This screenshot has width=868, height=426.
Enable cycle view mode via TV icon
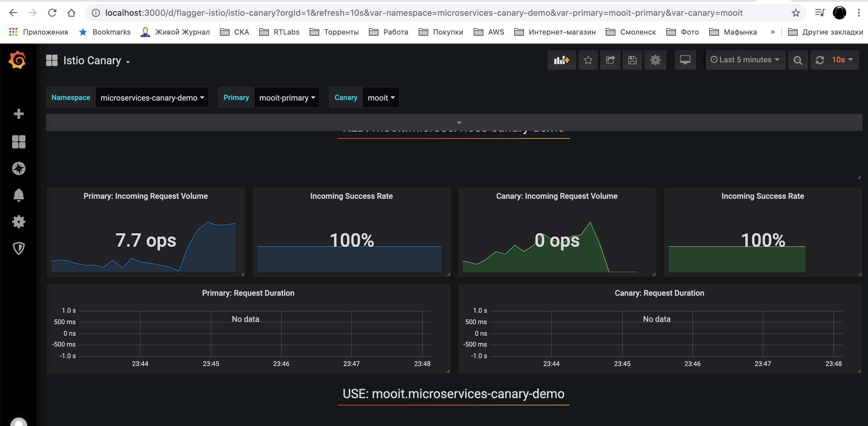(x=685, y=60)
